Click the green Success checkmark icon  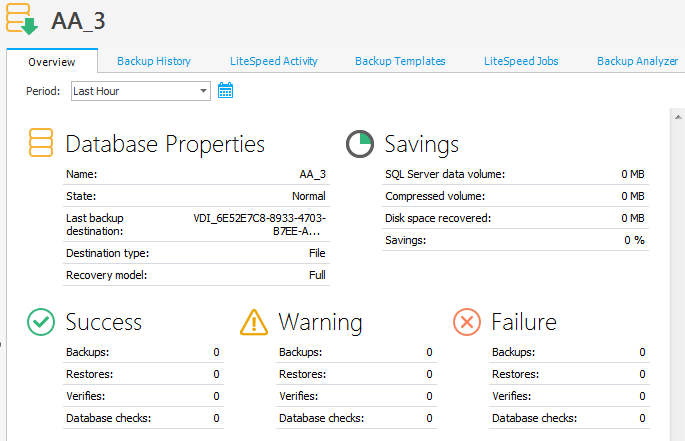click(x=41, y=321)
